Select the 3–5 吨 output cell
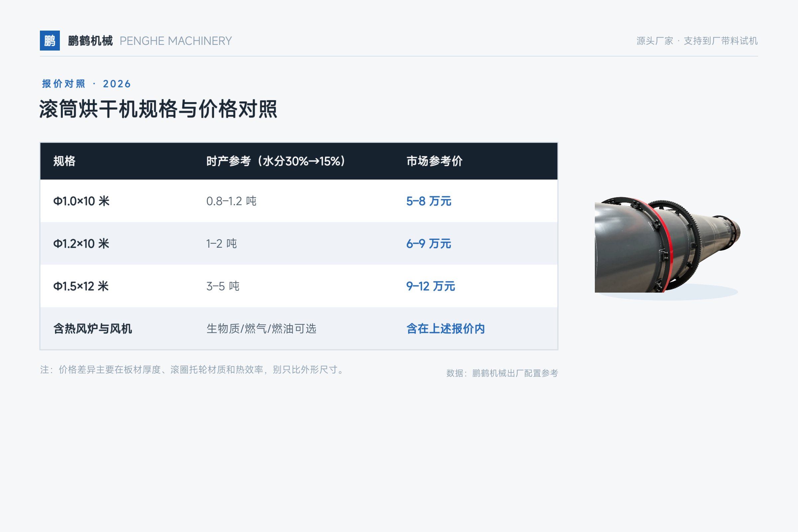Image resolution: width=798 pixels, height=532 pixels. click(x=223, y=286)
